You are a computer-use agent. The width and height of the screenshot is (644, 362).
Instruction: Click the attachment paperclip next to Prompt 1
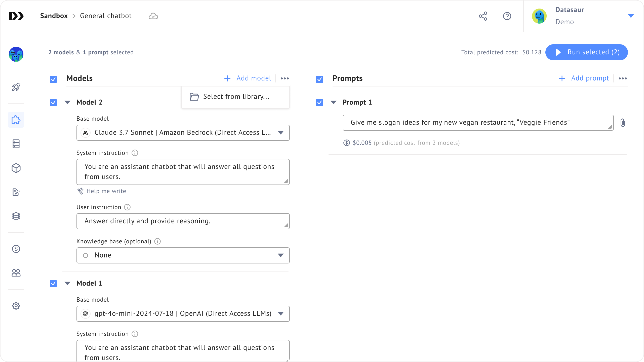tap(623, 123)
